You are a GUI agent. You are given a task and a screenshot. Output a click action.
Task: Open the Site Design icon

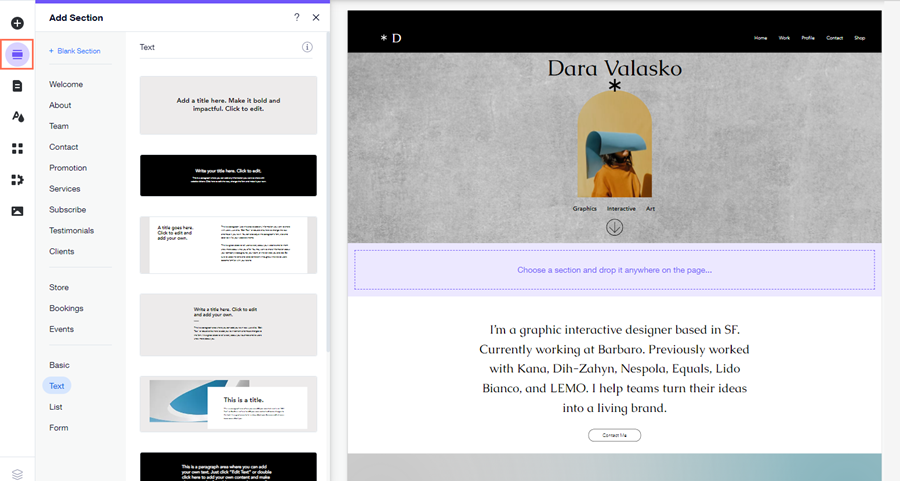(17, 117)
